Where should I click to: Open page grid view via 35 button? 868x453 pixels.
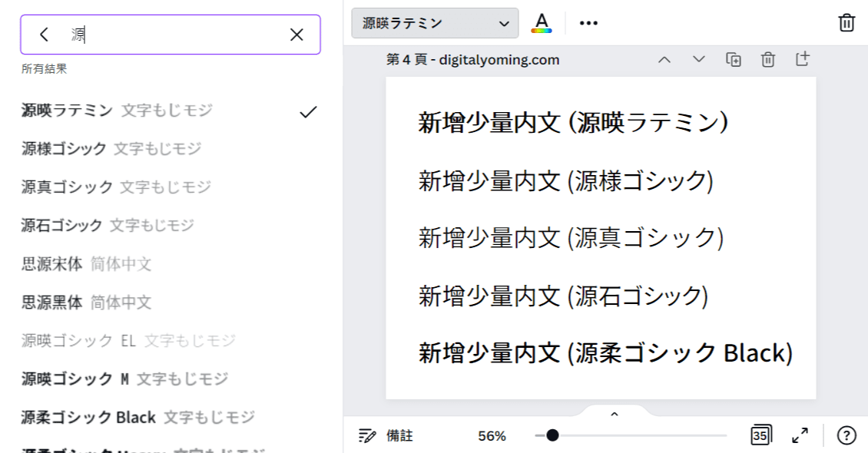(760, 435)
